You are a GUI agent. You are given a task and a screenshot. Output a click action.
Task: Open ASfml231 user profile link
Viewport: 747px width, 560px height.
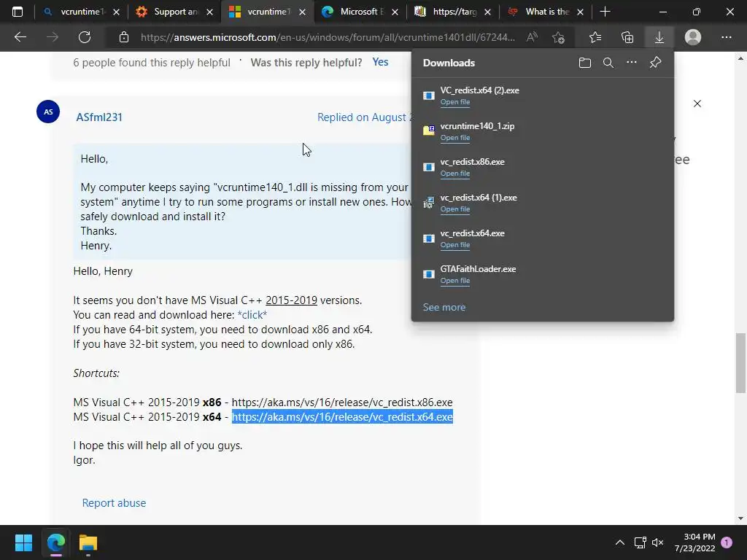[99, 117]
